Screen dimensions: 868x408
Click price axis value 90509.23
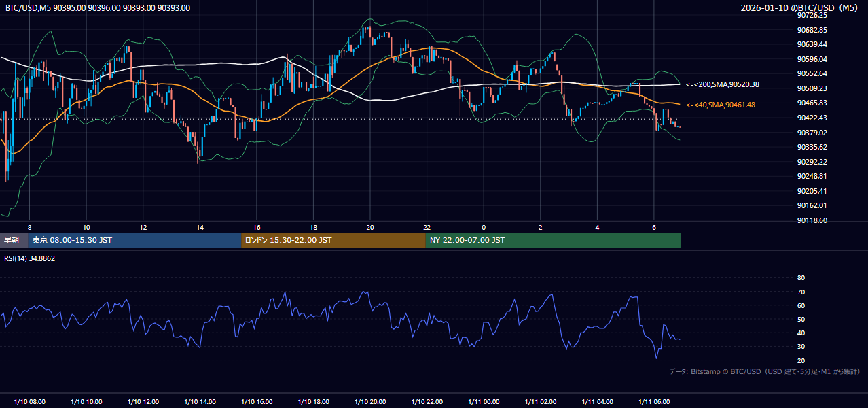coord(812,88)
